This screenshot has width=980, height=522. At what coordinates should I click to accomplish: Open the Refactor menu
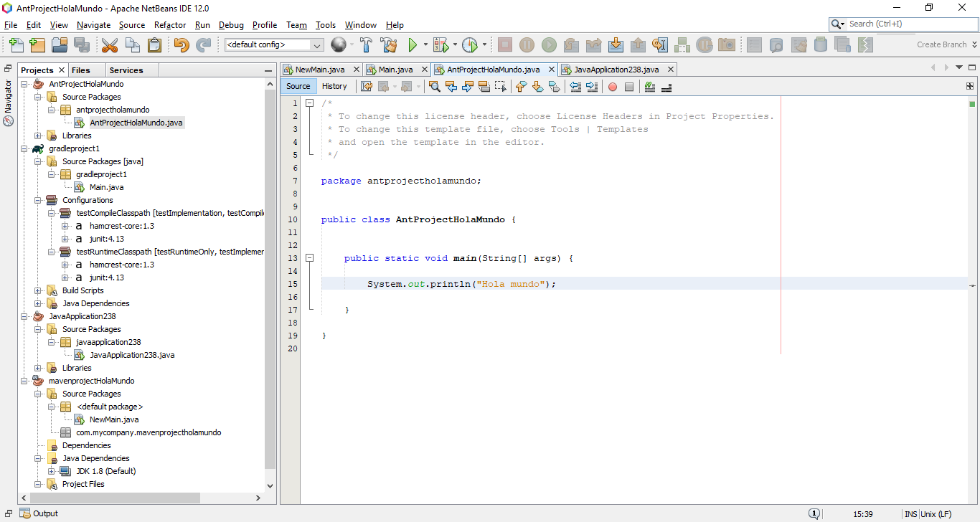170,24
